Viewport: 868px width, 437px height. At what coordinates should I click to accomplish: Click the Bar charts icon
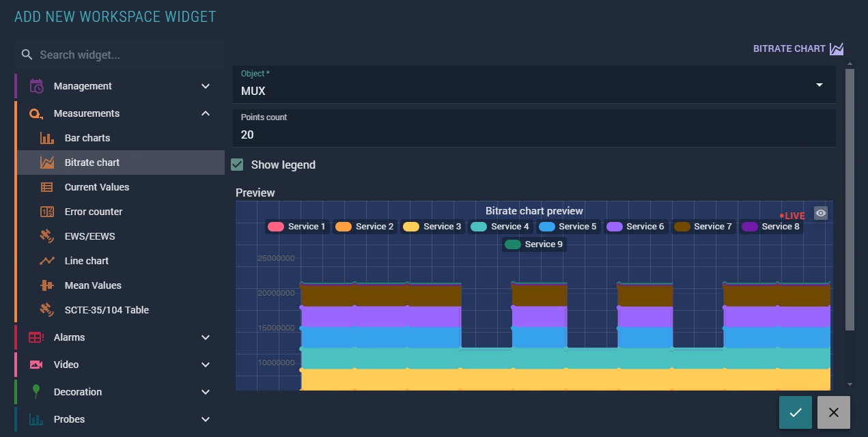point(46,138)
